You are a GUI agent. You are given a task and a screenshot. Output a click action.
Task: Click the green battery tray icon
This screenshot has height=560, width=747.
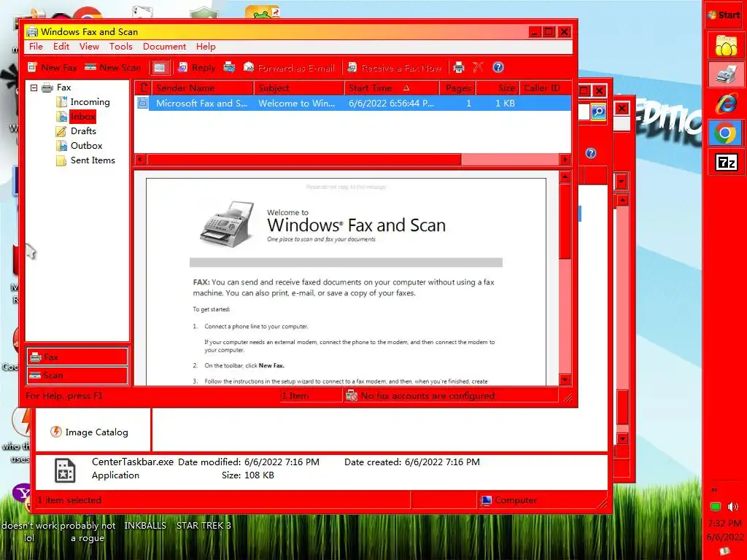[715, 506]
